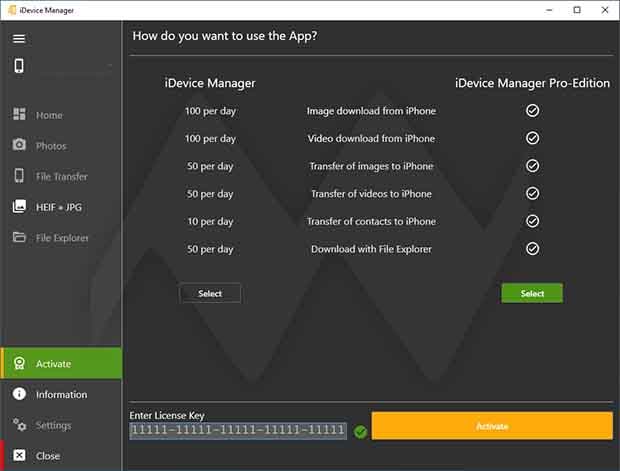Screen dimensions: 620x471
Task: Select the Activate sidebar item
Action: (x=61, y=363)
